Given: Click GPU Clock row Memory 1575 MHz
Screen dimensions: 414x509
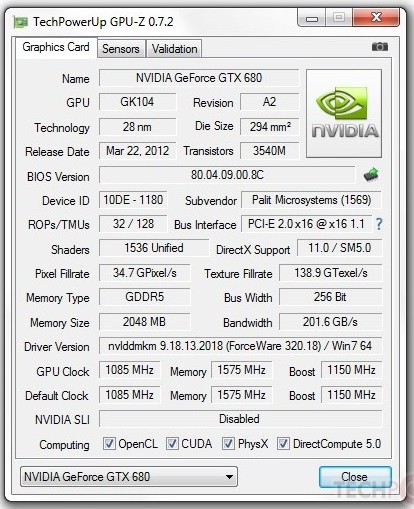Looking at the screenshot, I should [x=241, y=370].
